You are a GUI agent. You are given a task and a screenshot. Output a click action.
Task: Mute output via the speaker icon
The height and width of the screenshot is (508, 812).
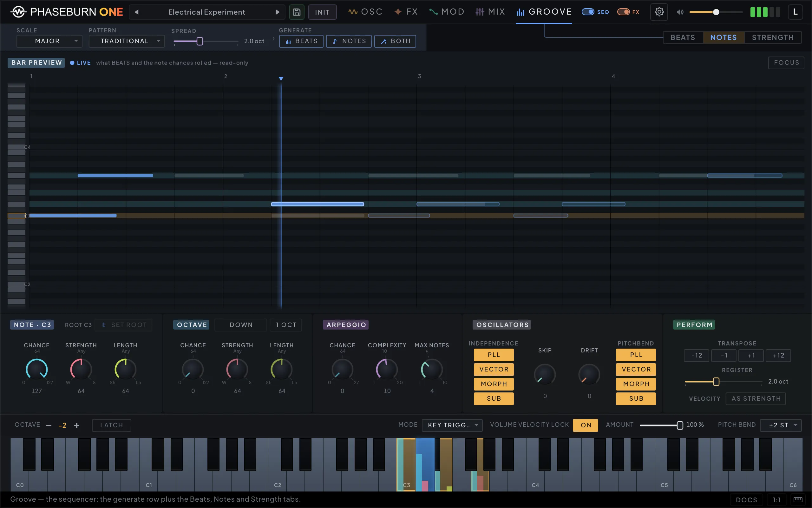click(x=680, y=12)
